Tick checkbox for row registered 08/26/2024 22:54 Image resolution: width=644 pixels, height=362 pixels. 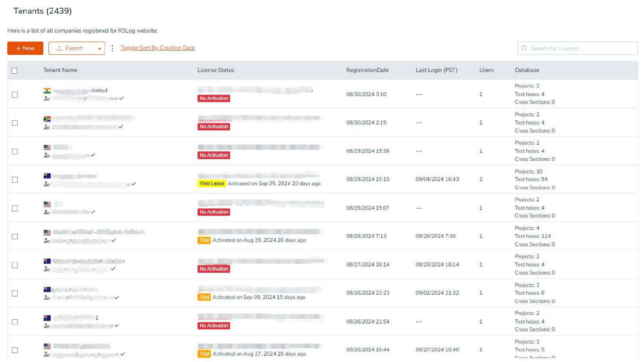pos(15,322)
